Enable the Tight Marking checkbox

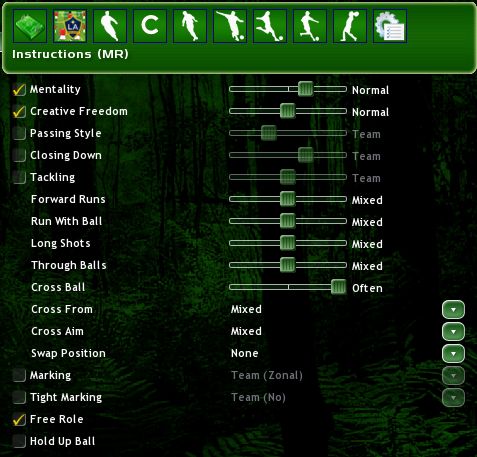tap(19, 397)
